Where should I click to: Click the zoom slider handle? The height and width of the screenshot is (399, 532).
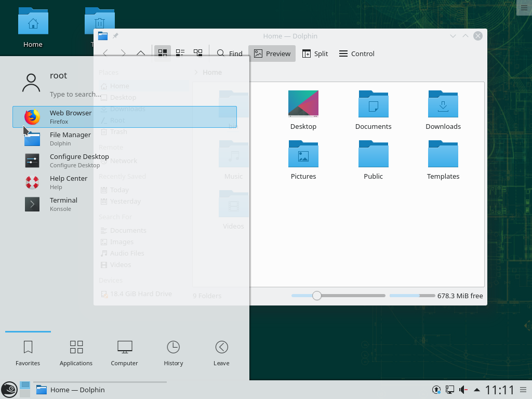[x=317, y=296]
